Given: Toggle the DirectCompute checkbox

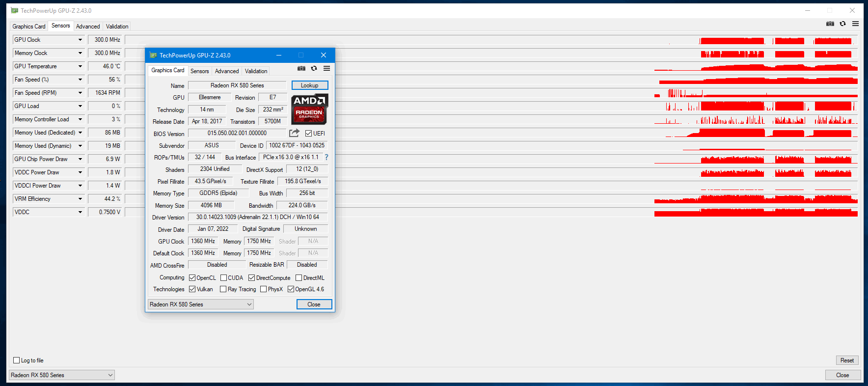Looking at the screenshot, I should [x=252, y=278].
